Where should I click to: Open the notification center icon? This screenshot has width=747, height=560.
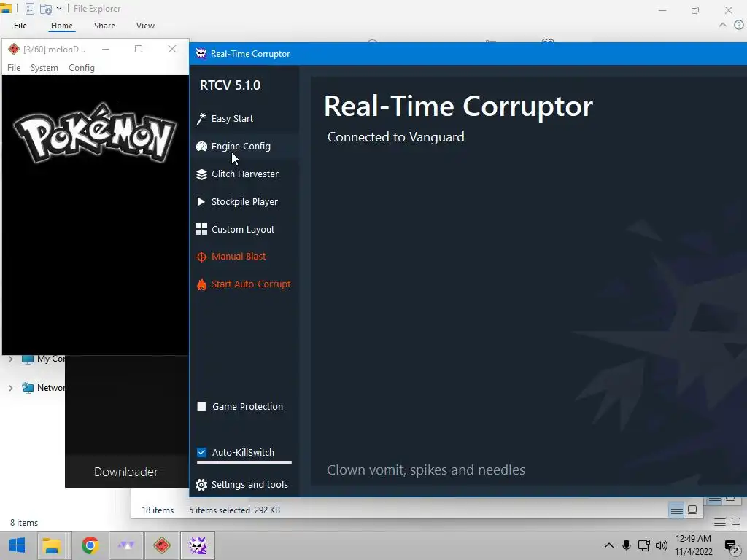tap(731, 546)
